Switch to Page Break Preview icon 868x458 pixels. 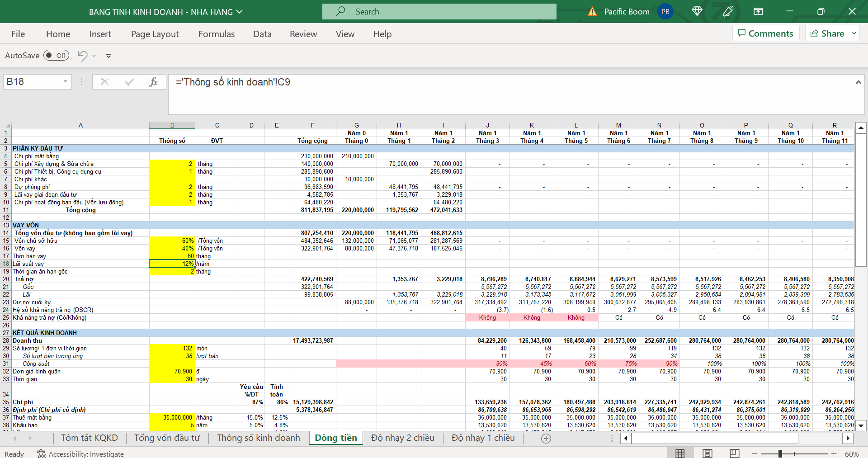pyautogui.click(x=735, y=453)
